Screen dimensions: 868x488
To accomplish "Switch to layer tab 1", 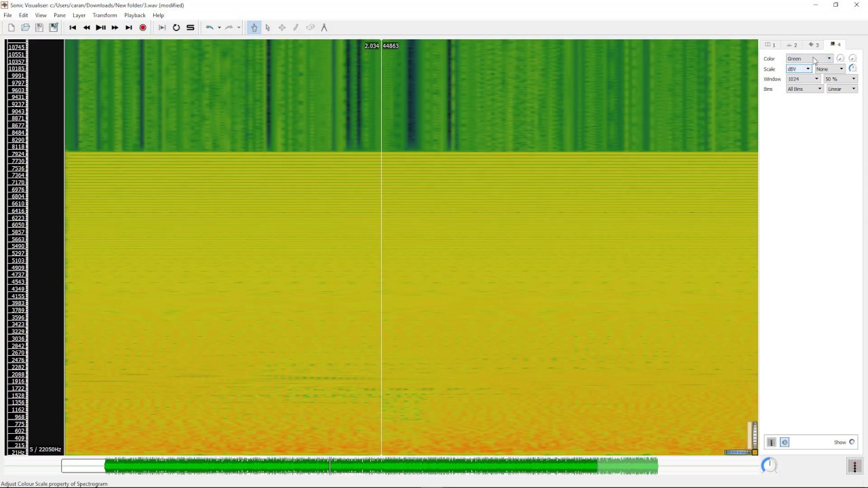I will (x=770, y=45).
